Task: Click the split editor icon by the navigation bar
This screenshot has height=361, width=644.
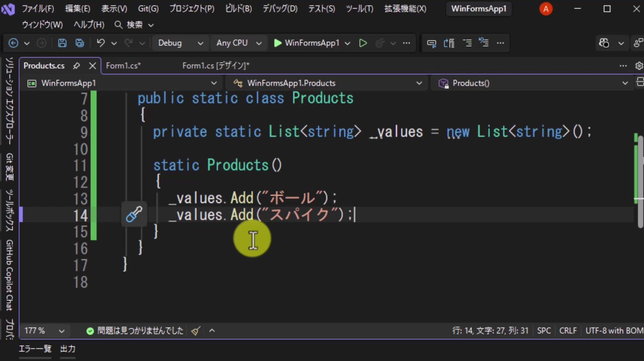Action: [640, 82]
